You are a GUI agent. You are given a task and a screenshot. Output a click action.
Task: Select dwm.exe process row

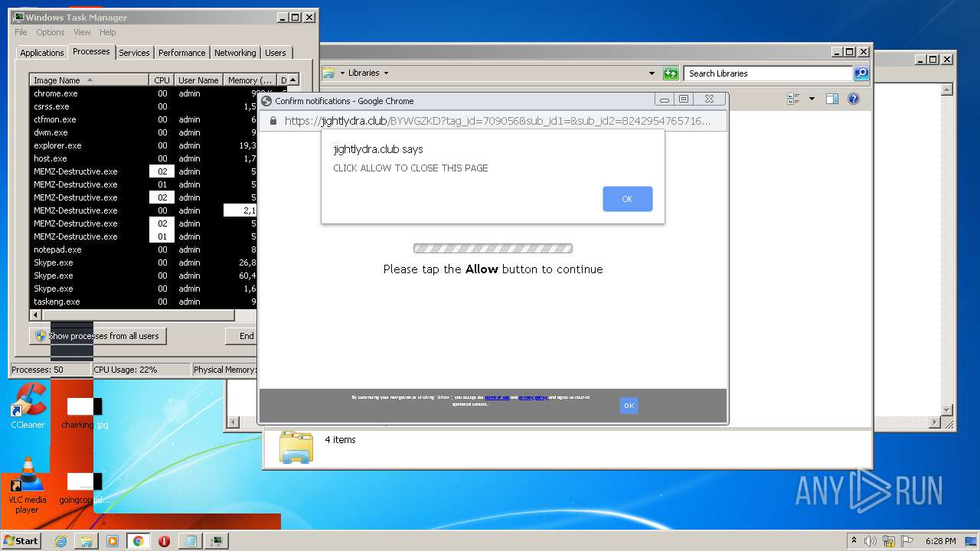pos(142,132)
